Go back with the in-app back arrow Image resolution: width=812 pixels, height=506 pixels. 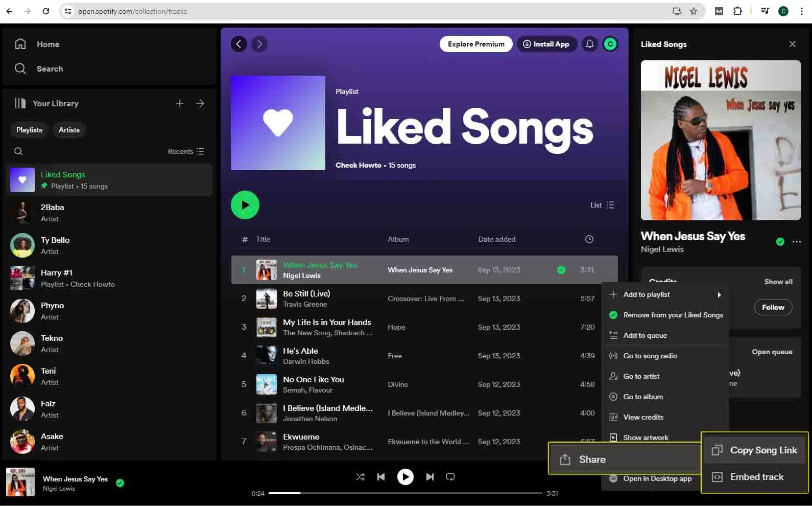point(238,44)
